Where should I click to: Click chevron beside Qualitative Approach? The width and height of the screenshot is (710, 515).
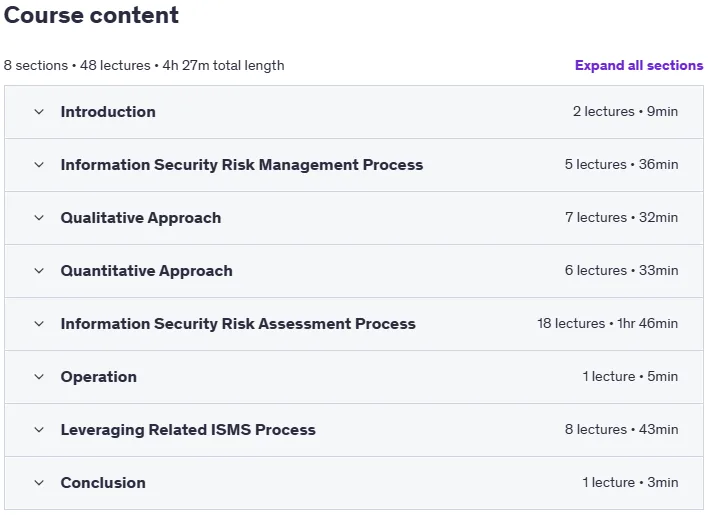39,218
